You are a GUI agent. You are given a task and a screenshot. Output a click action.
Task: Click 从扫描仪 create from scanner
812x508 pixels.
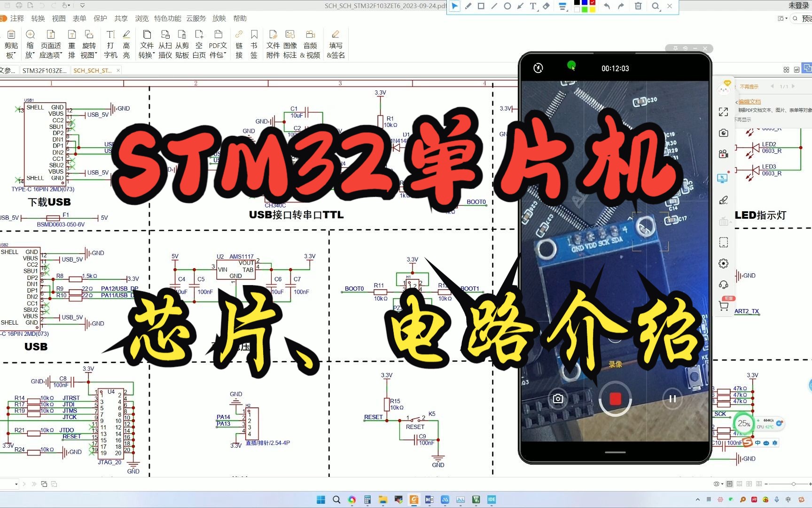(165, 45)
